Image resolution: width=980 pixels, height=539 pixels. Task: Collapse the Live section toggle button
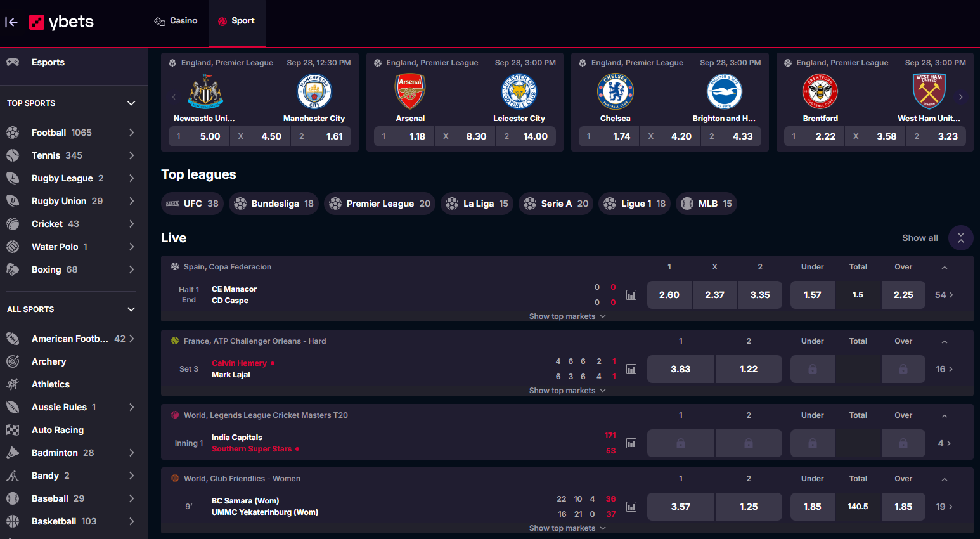point(961,238)
